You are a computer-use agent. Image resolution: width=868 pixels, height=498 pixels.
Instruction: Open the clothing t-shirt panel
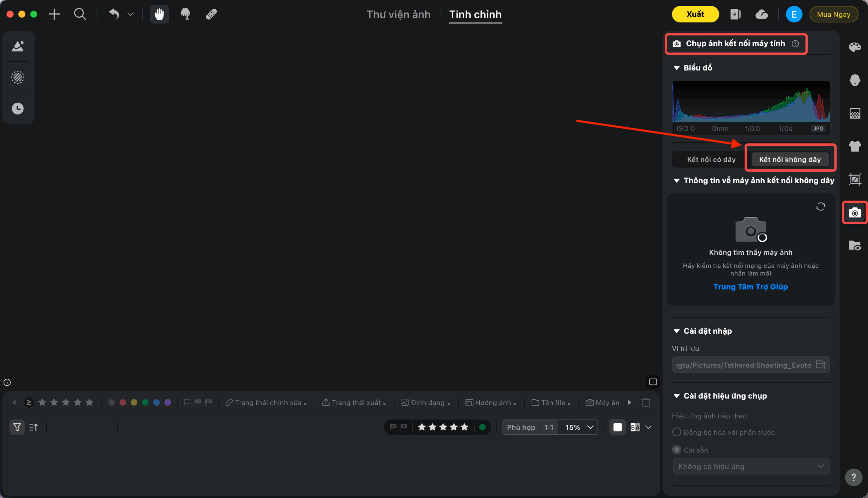click(x=855, y=146)
